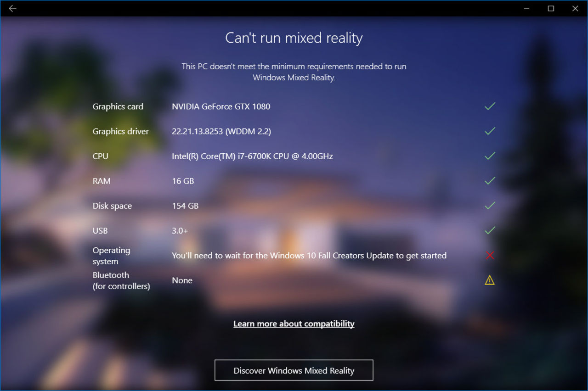The width and height of the screenshot is (588, 391).
Task: Select the Graphics card row label
Action: (118, 106)
